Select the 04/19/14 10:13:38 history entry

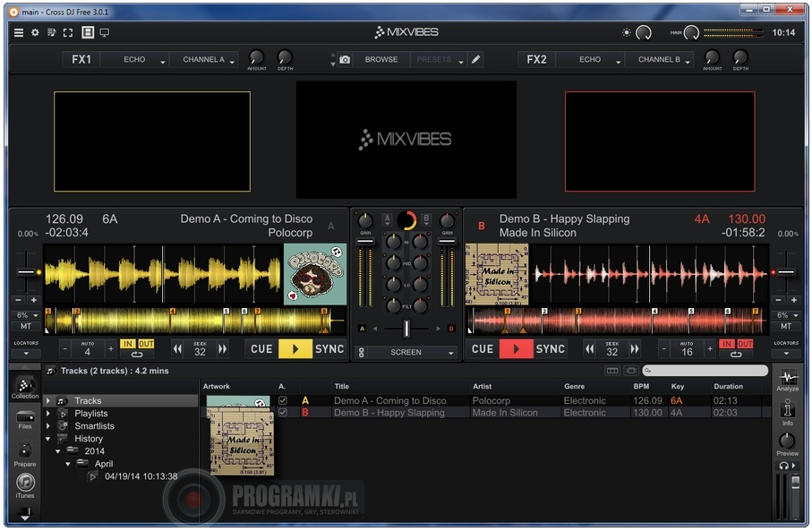(x=141, y=476)
